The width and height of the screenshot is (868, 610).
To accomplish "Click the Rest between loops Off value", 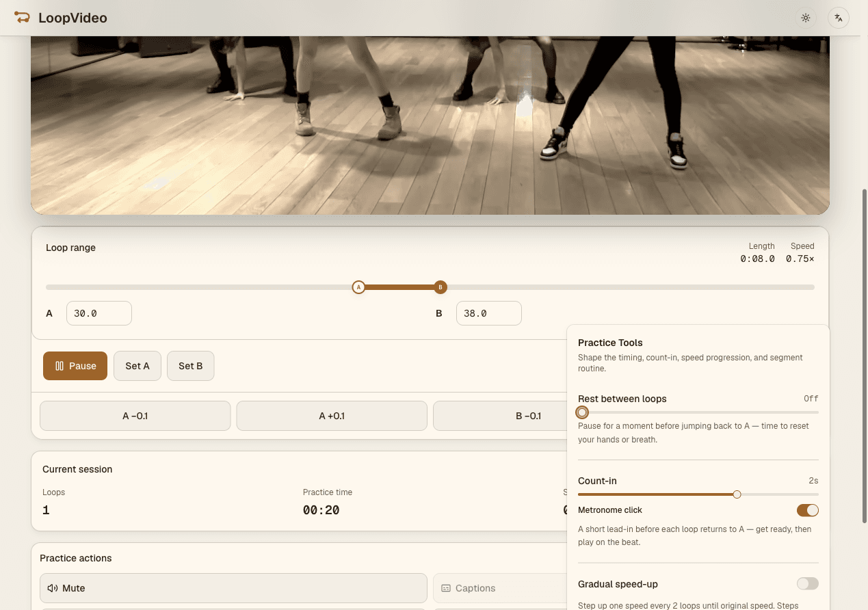I will pyautogui.click(x=811, y=399).
